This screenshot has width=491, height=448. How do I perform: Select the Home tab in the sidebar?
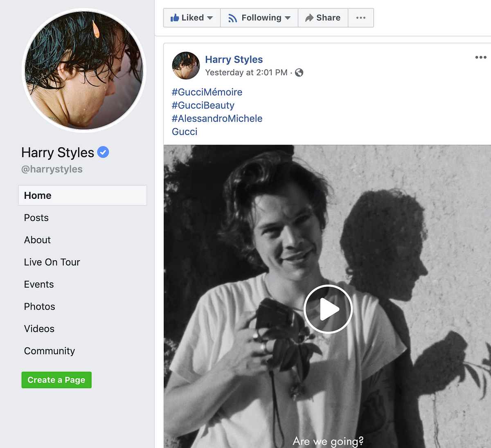(83, 196)
